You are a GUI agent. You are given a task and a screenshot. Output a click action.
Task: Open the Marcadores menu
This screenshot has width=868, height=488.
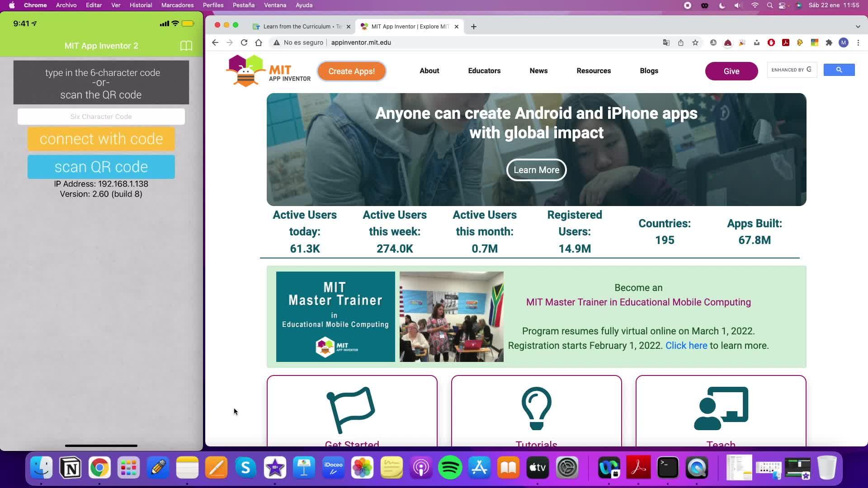pyautogui.click(x=177, y=5)
